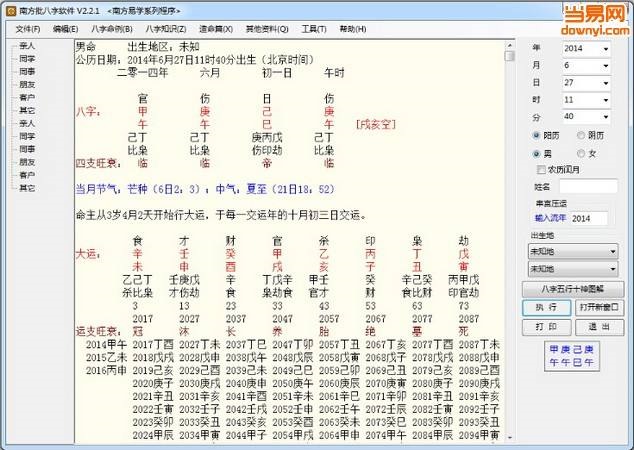Open the 八字命例(B) menu
Screen dimensions: 634x450
112,29
